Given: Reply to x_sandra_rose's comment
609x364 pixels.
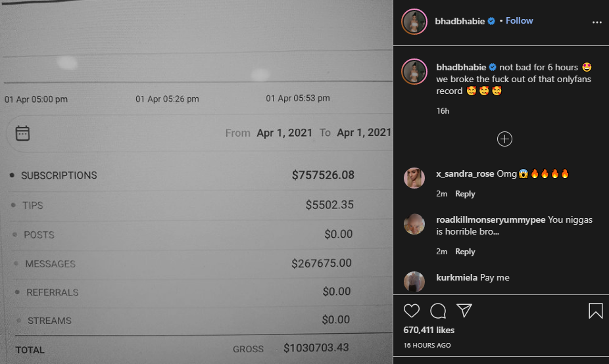Looking at the screenshot, I should (x=465, y=194).
